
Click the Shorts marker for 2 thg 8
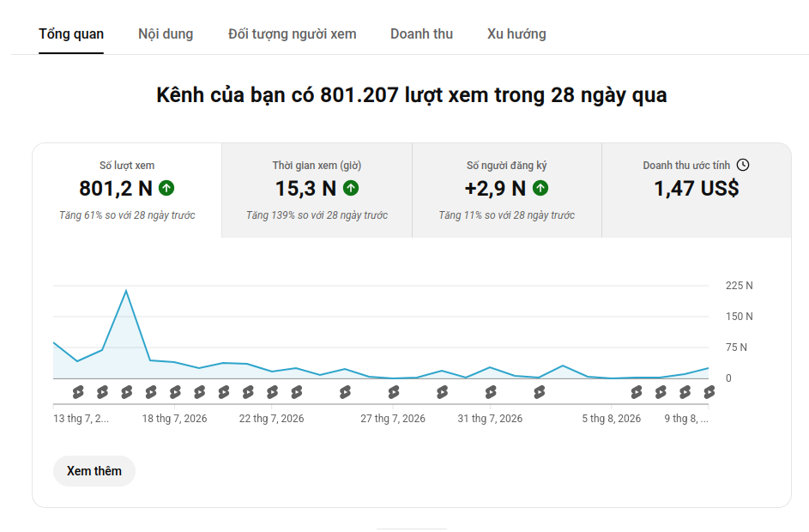[539, 393]
